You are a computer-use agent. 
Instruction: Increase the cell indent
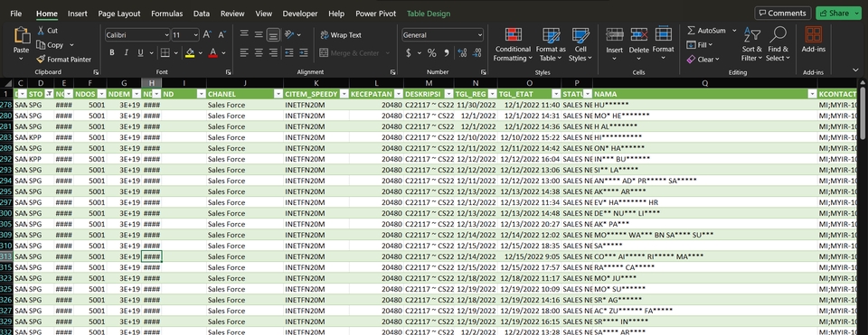point(304,53)
